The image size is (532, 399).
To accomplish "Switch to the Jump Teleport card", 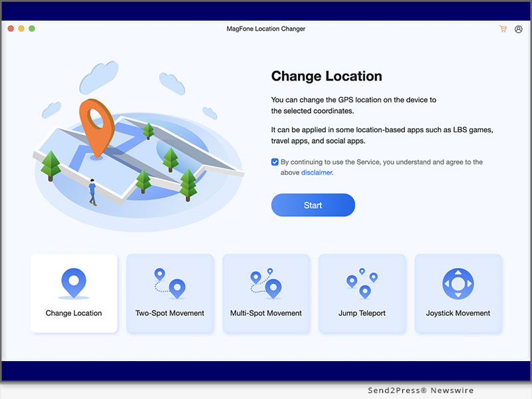I will (x=362, y=293).
